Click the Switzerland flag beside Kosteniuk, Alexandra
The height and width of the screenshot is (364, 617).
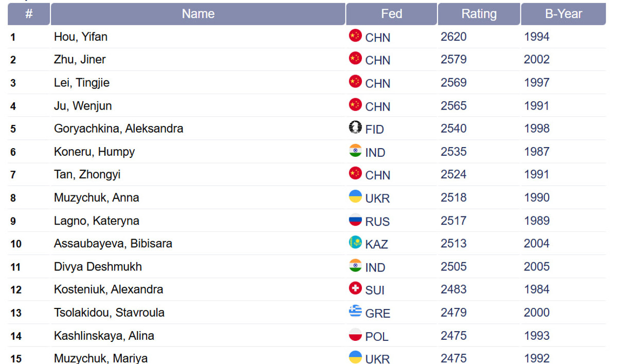click(355, 288)
